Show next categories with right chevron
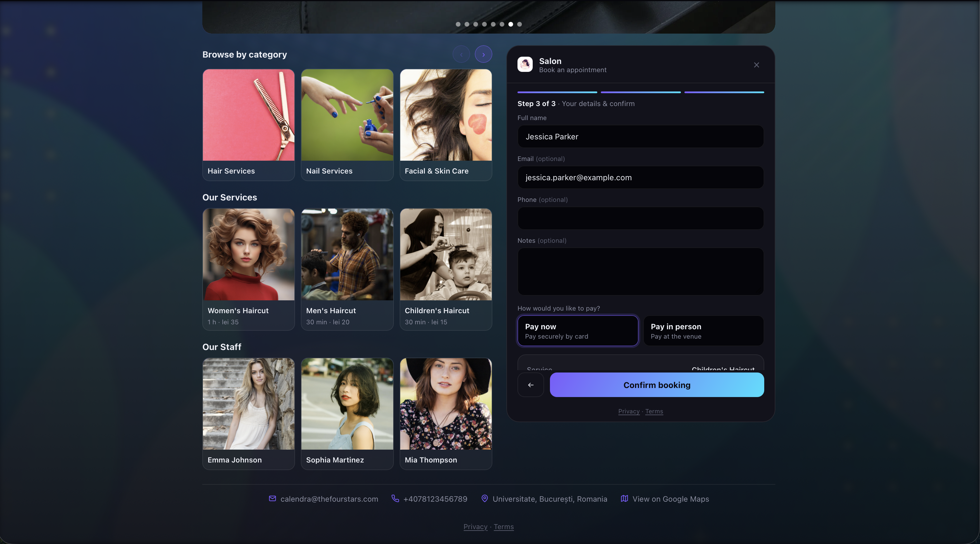Viewport: 980px width, 544px height. click(484, 54)
